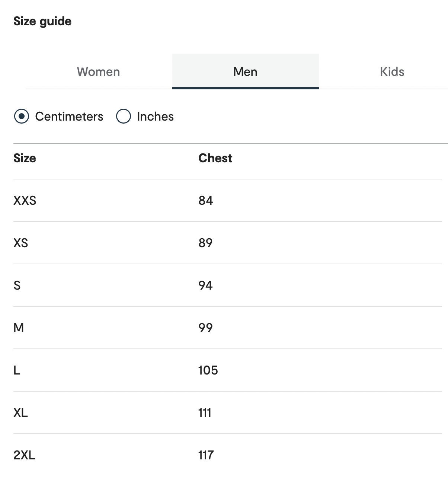Click chest value 117
448x478 pixels.
(206, 455)
